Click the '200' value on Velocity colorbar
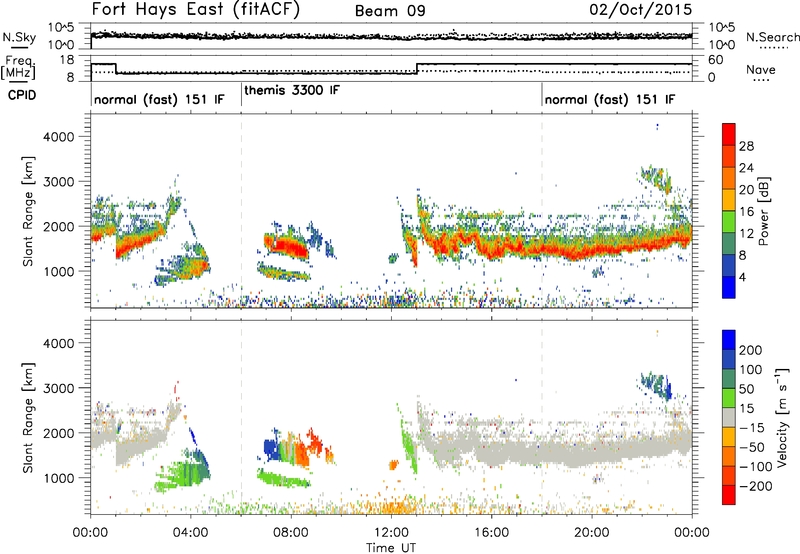The height and width of the screenshot is (554, 800). coord(751,350)
